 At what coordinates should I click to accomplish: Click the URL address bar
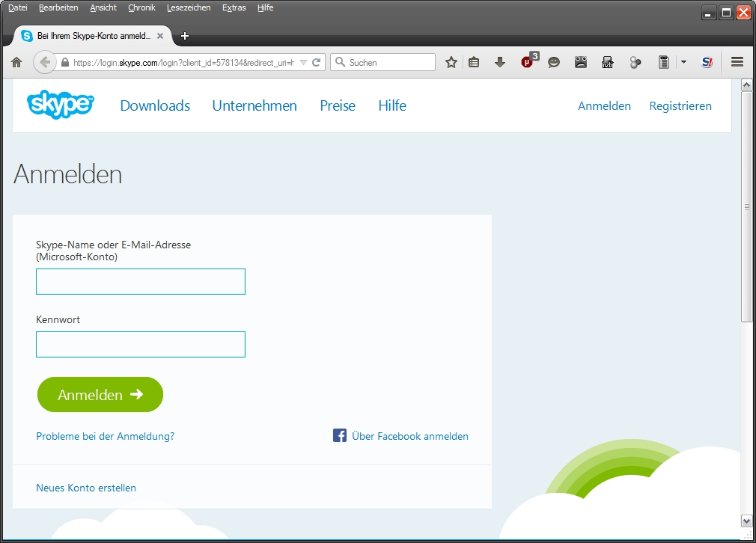click(x=183, y=62)
